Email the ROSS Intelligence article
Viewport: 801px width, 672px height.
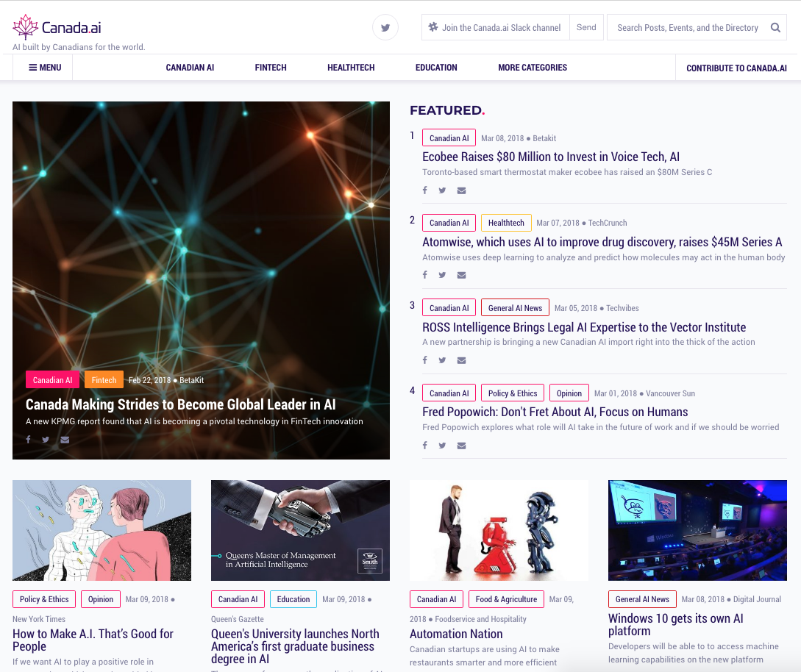click(461, 360)
